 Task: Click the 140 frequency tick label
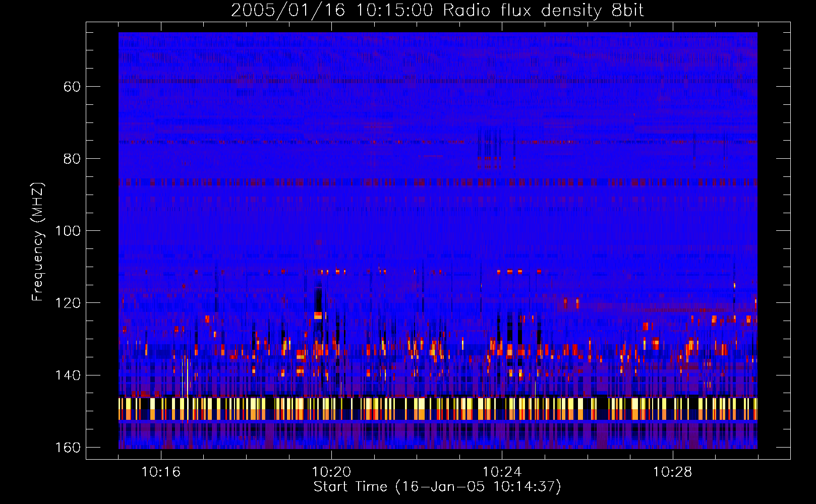point(68,375)
